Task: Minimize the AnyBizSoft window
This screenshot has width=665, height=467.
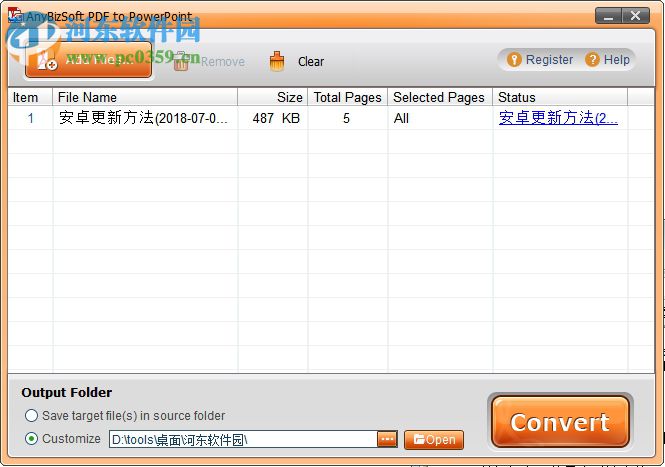Action: [x=609, y=16]
